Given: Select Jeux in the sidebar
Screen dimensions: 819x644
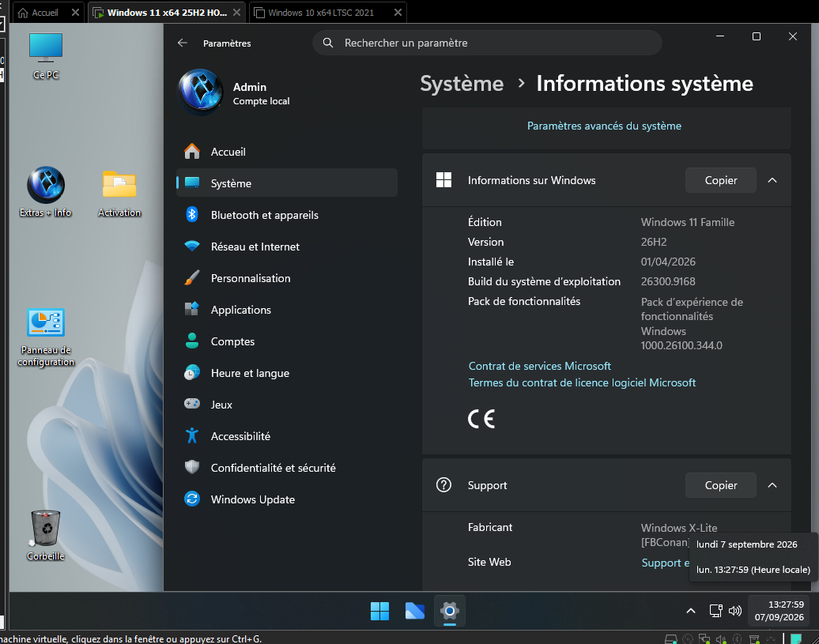Looking at the screenshot, I should [287, 405].
